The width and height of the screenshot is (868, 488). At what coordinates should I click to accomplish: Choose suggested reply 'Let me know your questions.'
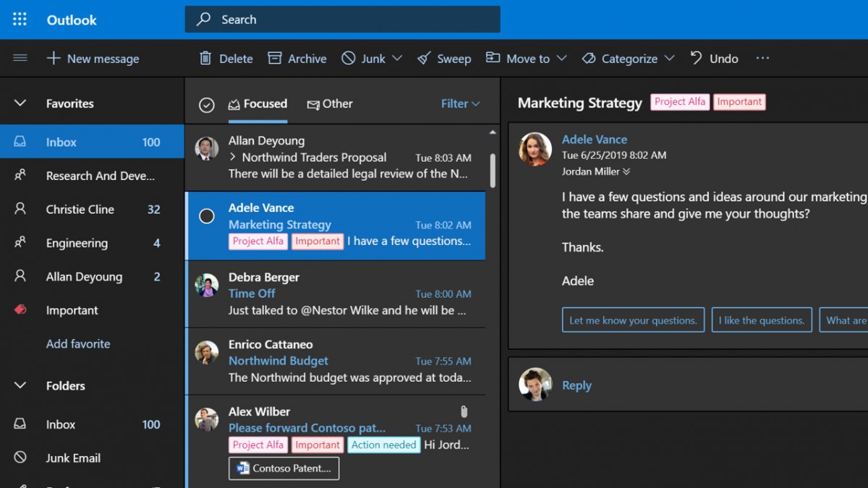click(x=633, y=320)
